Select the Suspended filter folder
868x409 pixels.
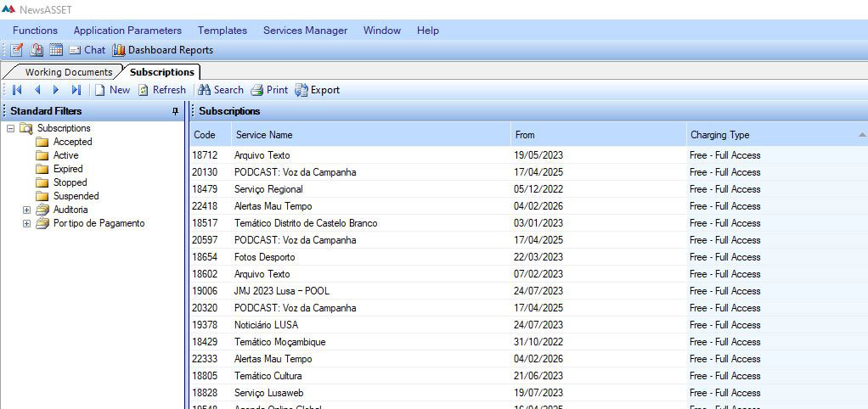tap(76, 196)
